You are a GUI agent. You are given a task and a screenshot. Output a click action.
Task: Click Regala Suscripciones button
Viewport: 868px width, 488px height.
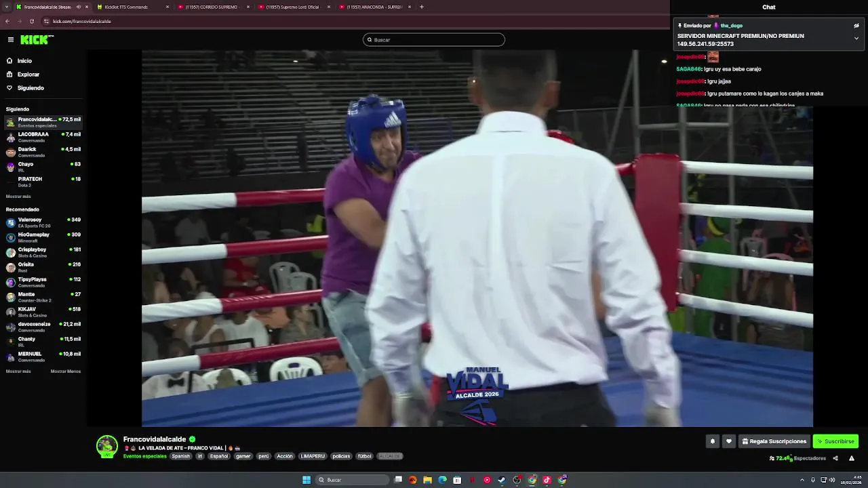(774, 441)
